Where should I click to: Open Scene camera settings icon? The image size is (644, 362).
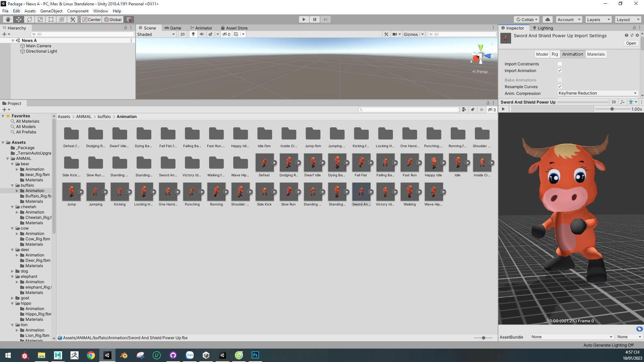coord(395,34)
